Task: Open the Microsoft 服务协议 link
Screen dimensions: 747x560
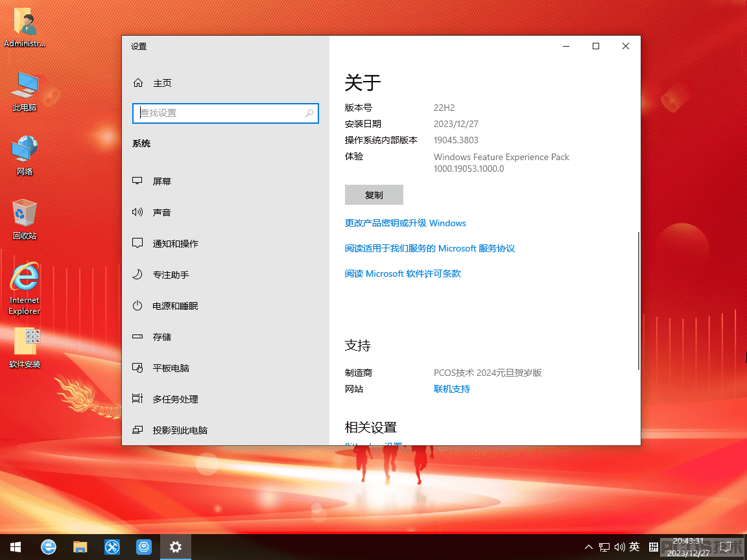Action: tap(430, 248)
